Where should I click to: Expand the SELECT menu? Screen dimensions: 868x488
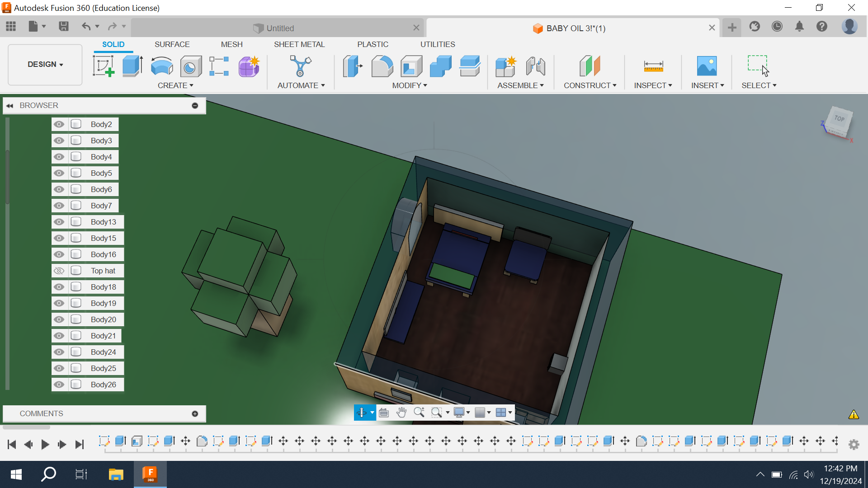click(759, 85)
